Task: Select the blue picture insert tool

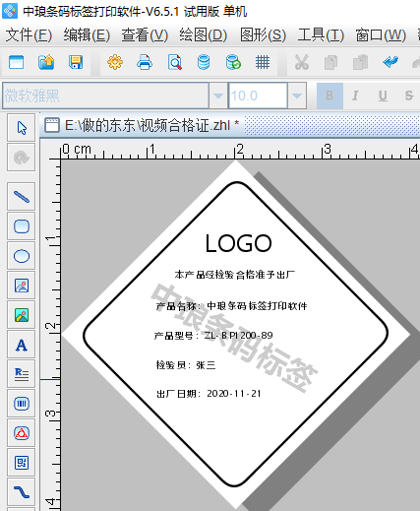Action: (x=22, y=286)
